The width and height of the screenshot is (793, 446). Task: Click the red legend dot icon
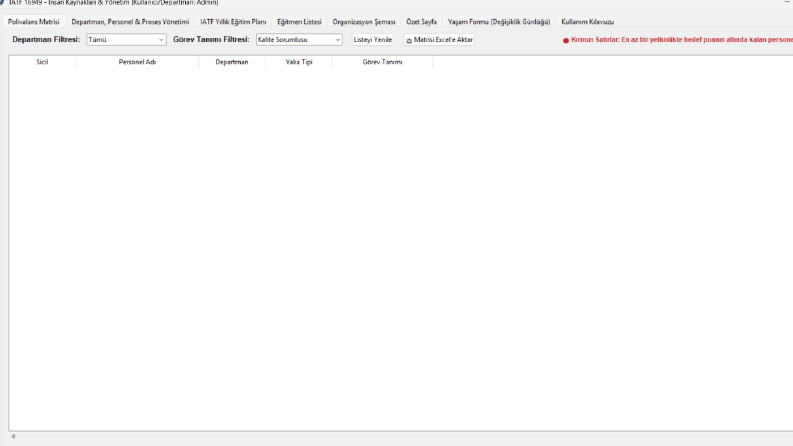566,40
